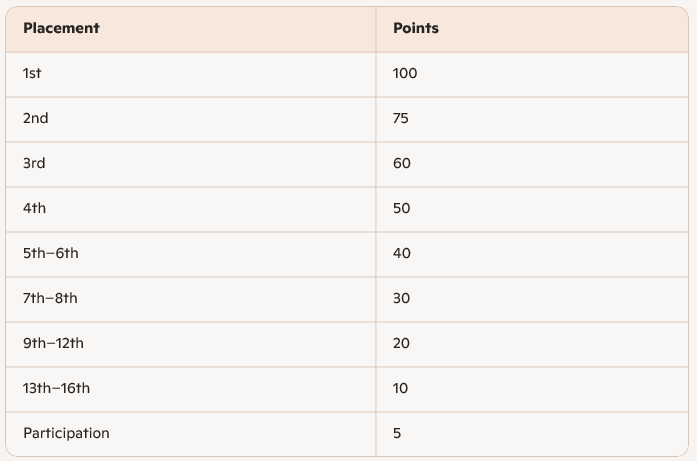Click the 75 points value
The image size is (697, 461).
401,118
